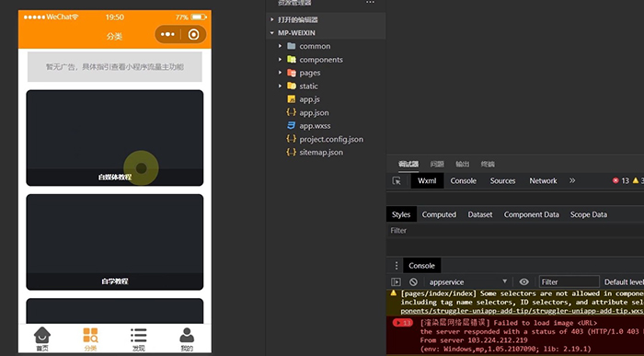This screenshot has width=644, height=356.
Task: Expand the pages folder arrow
Action: 280,73
